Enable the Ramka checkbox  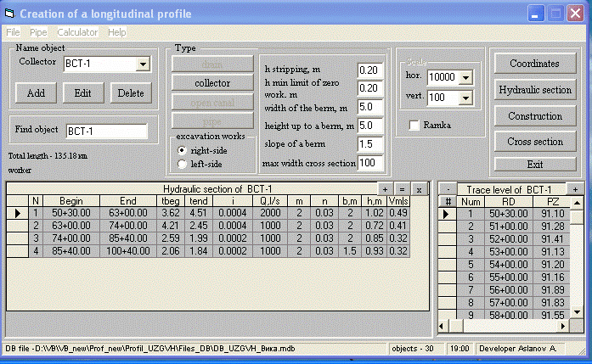click(415, 126)
